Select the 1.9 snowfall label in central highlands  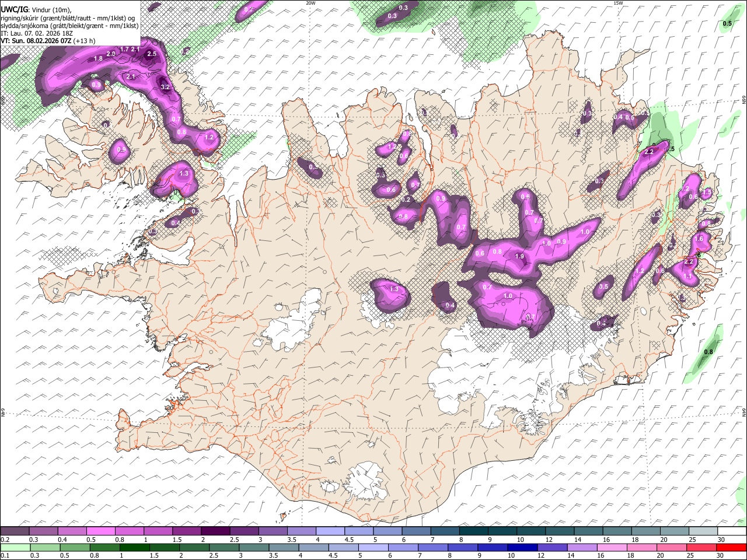click(x=519, y=256)
